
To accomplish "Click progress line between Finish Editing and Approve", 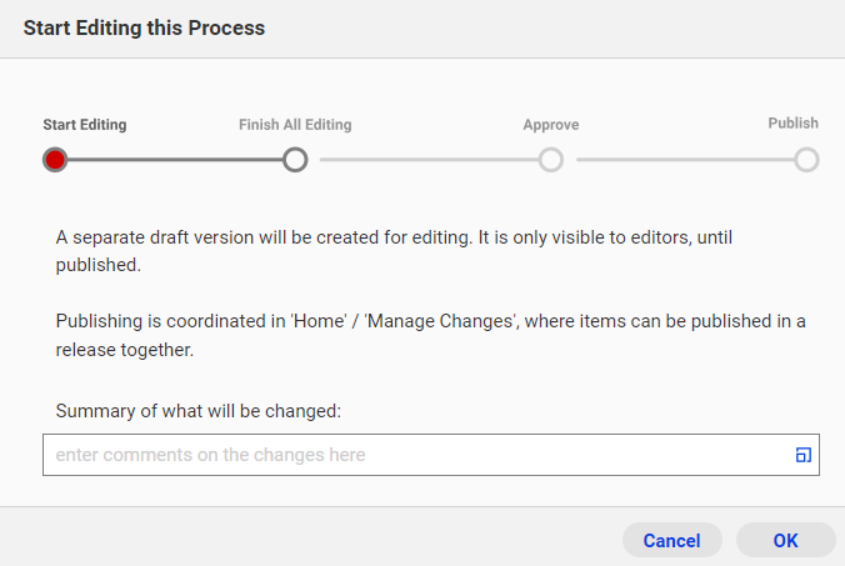I will tap(429, 160).
